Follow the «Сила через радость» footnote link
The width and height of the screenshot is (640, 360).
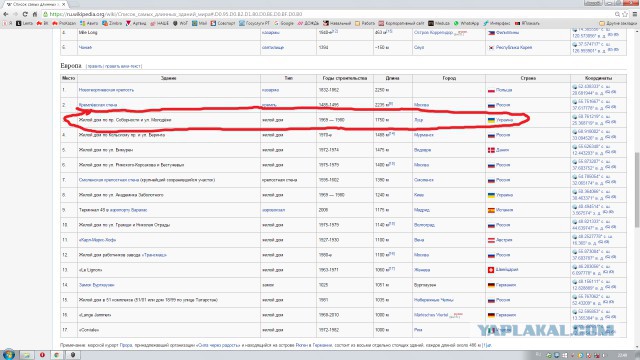(218, 345)
